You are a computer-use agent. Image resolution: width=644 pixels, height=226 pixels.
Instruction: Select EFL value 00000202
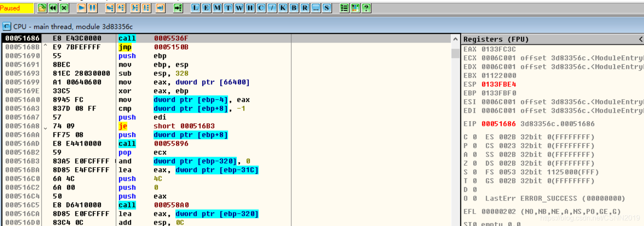tap(499, 212)
